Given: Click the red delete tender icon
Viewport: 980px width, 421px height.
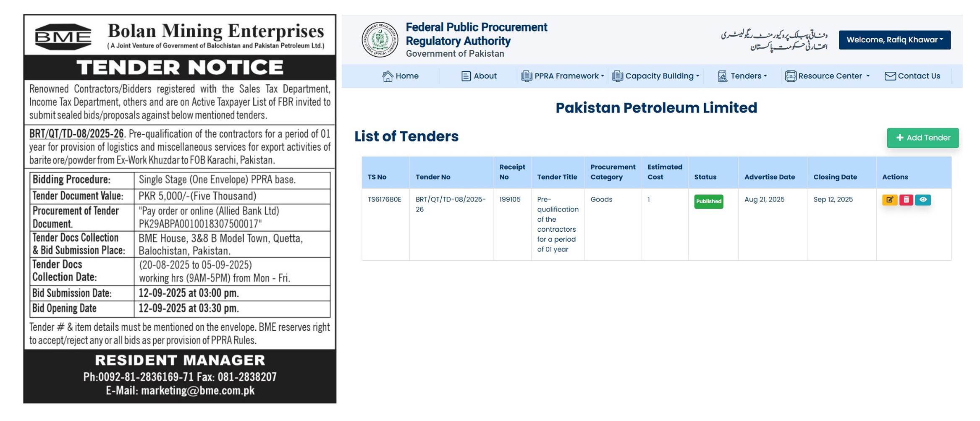Looking at the screenshot, I should point(906,200).
